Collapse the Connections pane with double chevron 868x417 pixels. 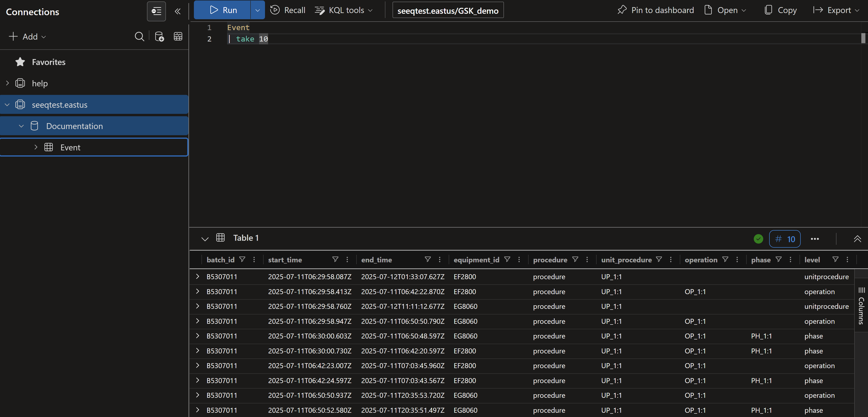tap(178, 11)
